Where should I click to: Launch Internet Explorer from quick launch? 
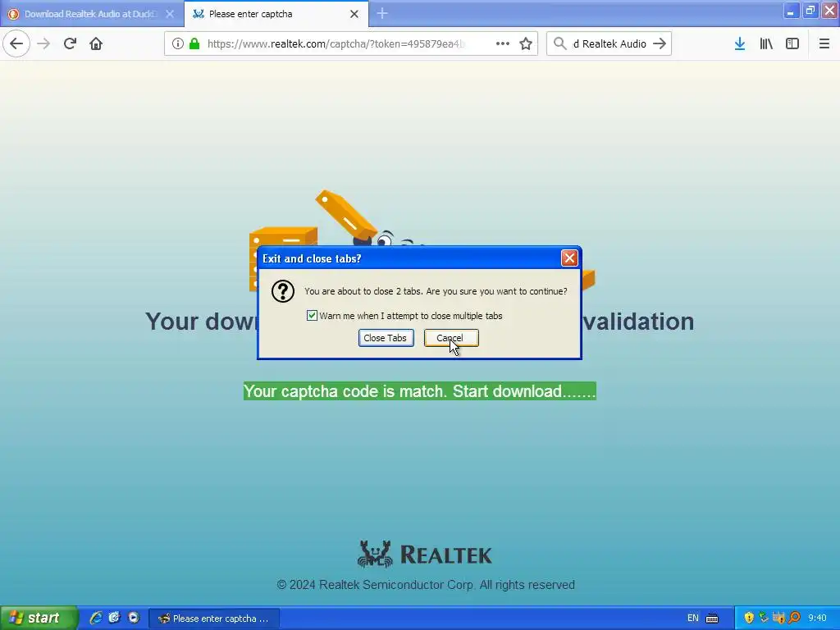click(x=96, y=618)
